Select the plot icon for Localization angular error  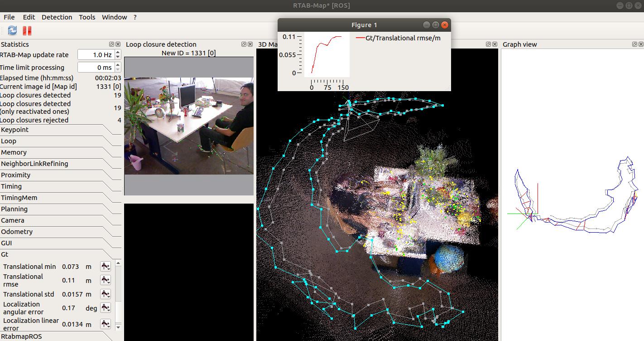(x=105, y=307)
